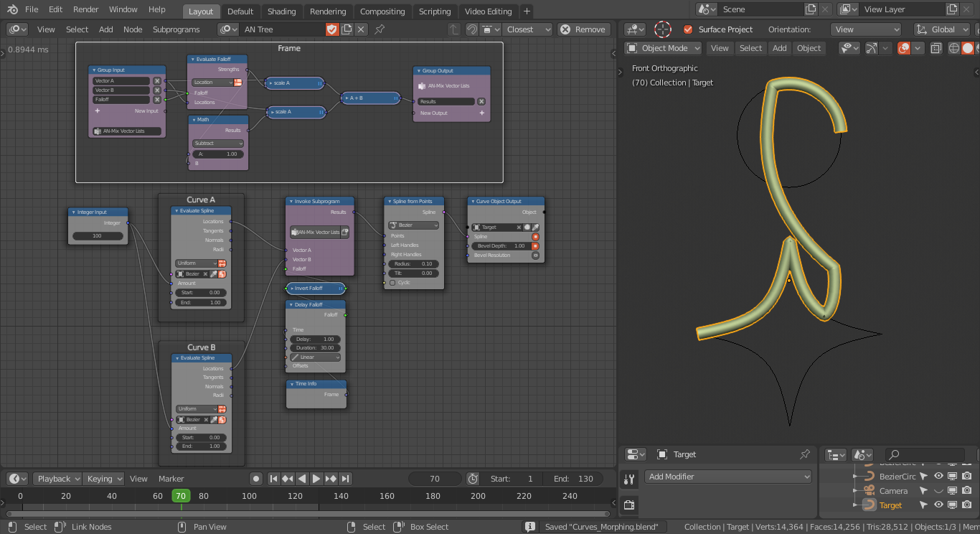Open the Linear interpolation dropdown in Delay Falloff

click(316, 357)
